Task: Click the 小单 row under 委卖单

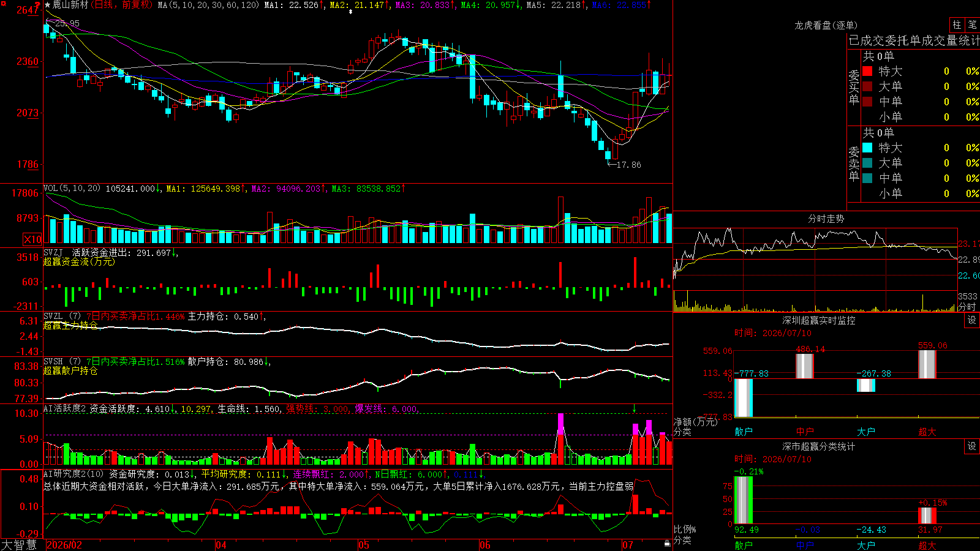Action: pos(921,193)
